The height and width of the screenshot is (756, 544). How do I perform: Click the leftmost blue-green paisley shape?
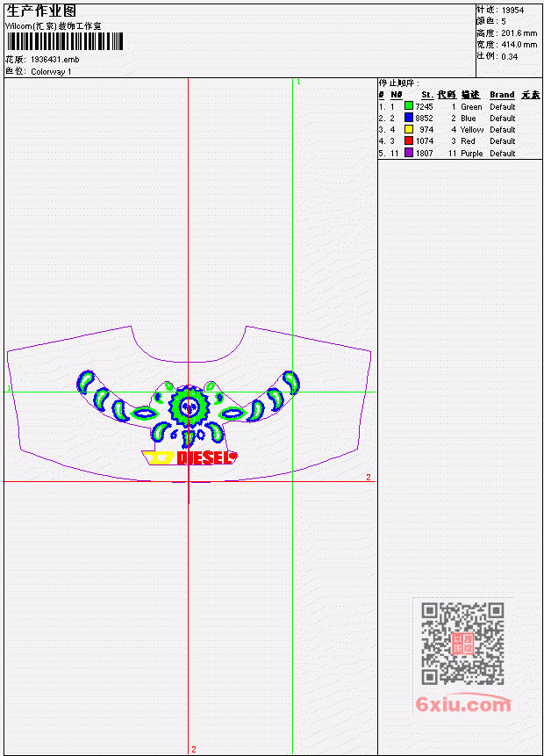click(x=85, y=381)
